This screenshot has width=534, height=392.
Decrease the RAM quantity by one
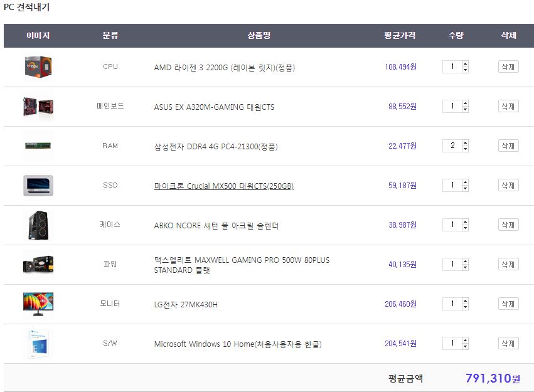(x=465, y=149)
